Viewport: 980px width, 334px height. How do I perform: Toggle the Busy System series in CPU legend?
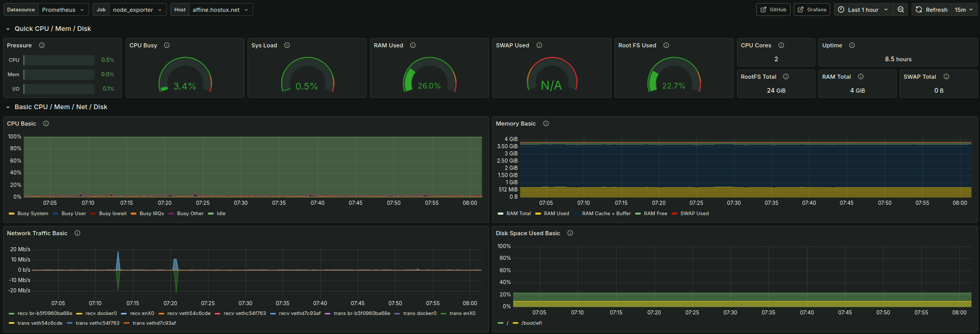pyautogui.click(x=29, y=214)
